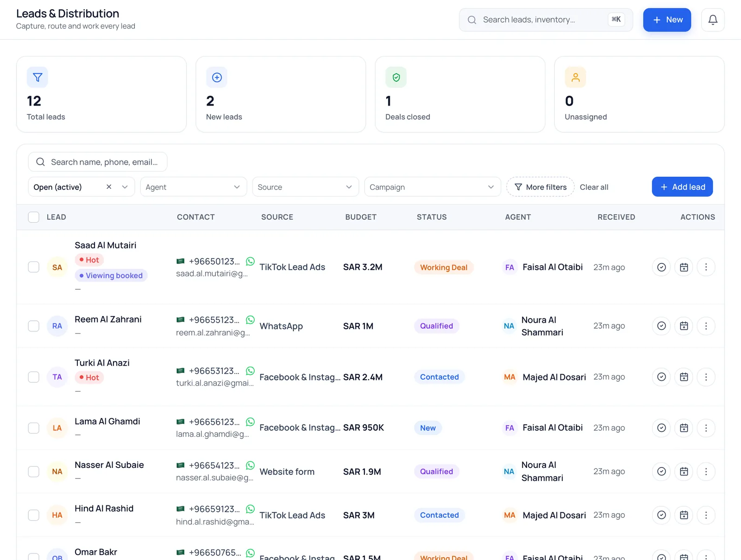Click WhatsApp icon for Reem Al Zahrani
This screenshot has width=741, height=560.
pos(250,320)
